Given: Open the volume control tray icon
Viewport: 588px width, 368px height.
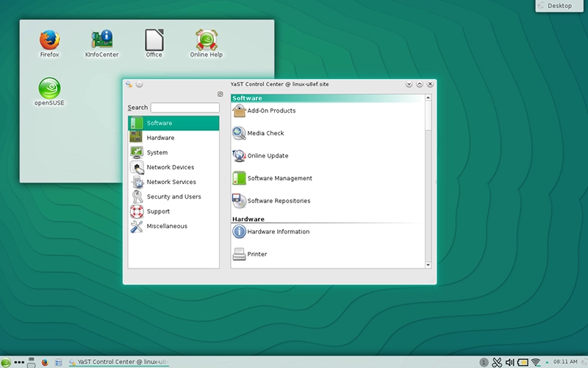Looking at the screenshot, I should 509,362.
